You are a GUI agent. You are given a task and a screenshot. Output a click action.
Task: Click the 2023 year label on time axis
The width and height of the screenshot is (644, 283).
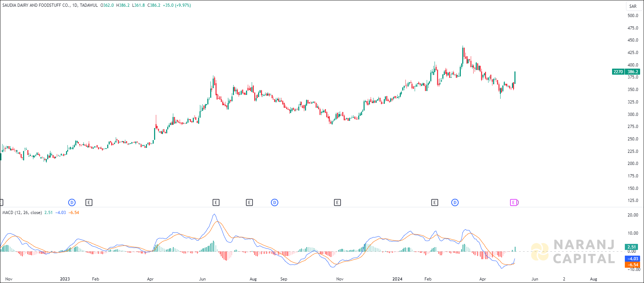65,279
